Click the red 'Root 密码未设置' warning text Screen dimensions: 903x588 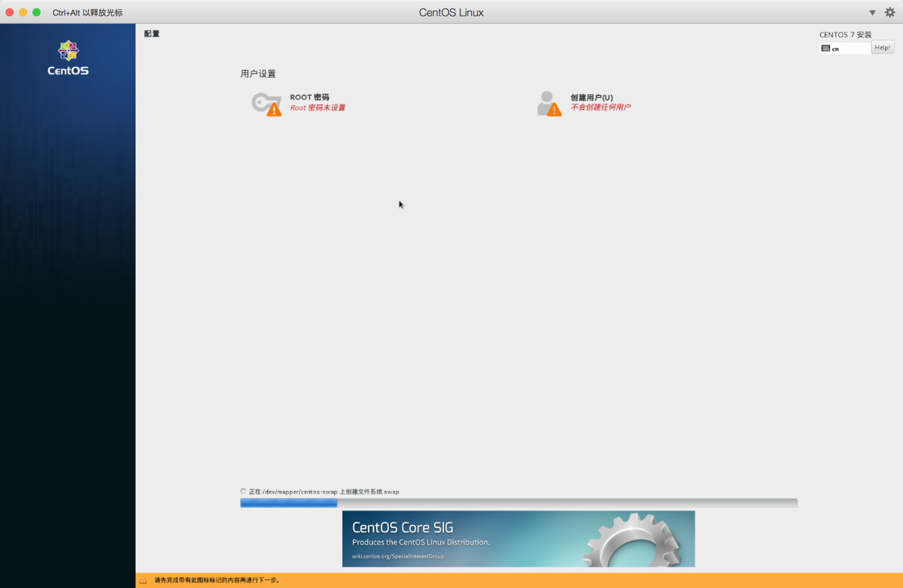pos(317,108)
